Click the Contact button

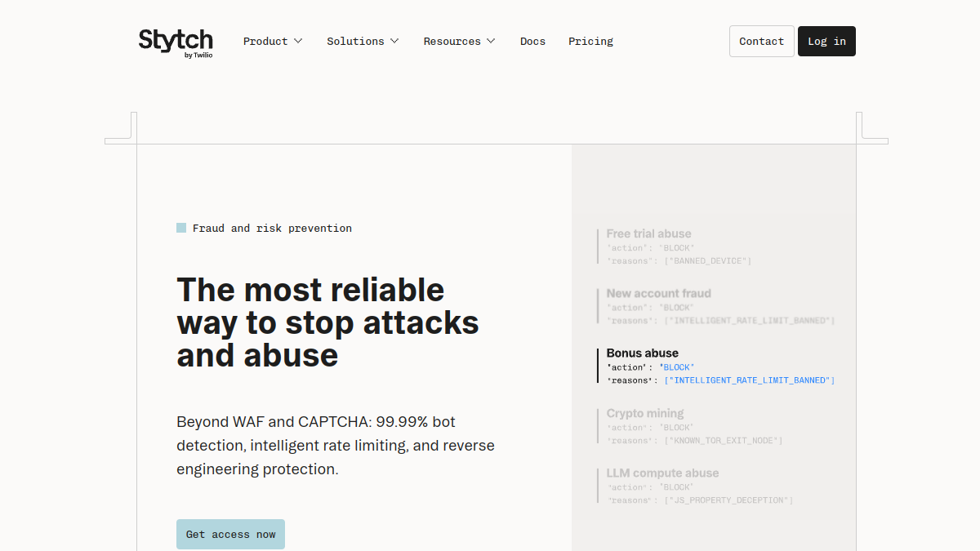761,41
